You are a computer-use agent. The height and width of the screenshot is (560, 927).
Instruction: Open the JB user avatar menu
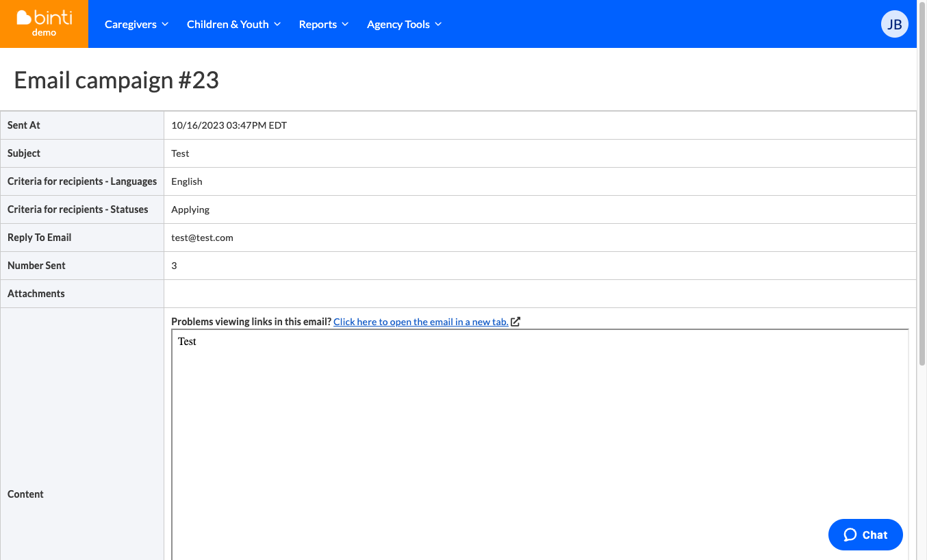(894, 25)
